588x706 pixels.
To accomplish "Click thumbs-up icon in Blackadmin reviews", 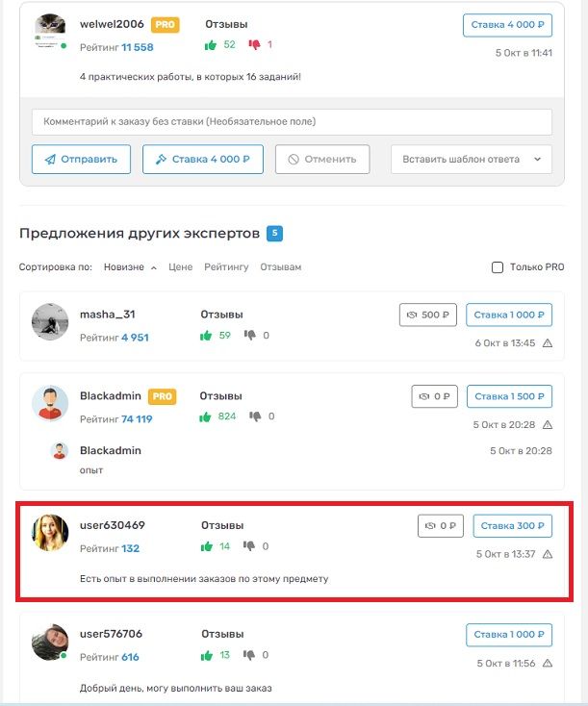I will [x=205, y=416].
